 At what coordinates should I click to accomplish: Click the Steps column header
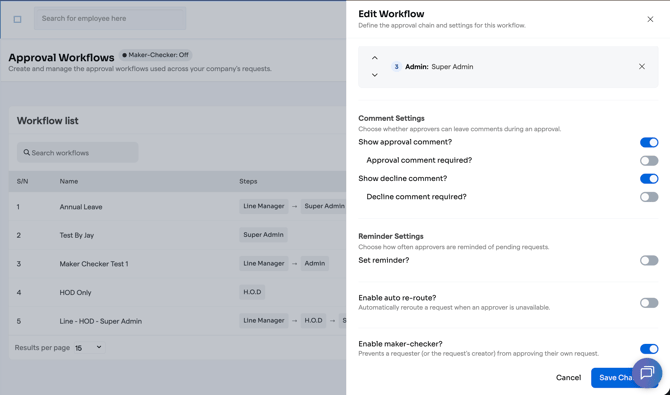pyautogui.click(x=248, y=181)
